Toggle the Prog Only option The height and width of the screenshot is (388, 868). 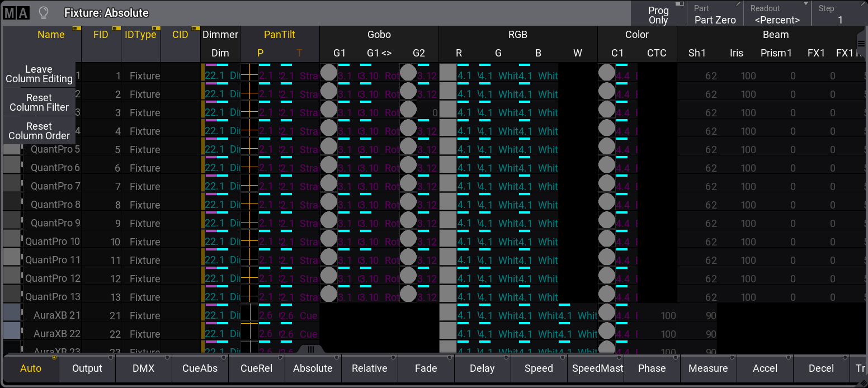658,14
